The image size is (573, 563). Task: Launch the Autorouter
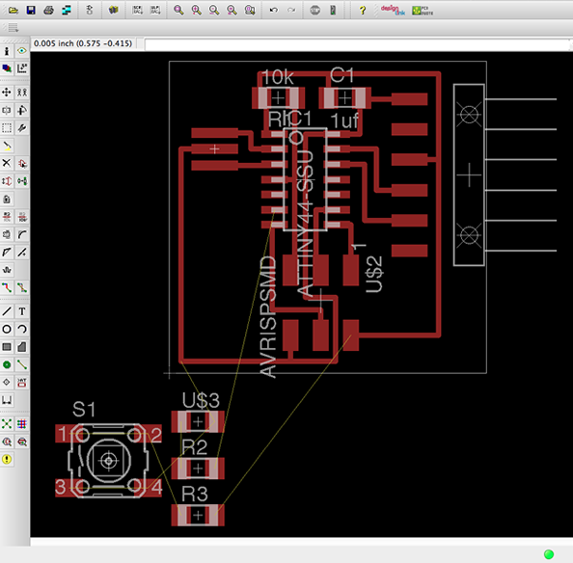point(22,424)
